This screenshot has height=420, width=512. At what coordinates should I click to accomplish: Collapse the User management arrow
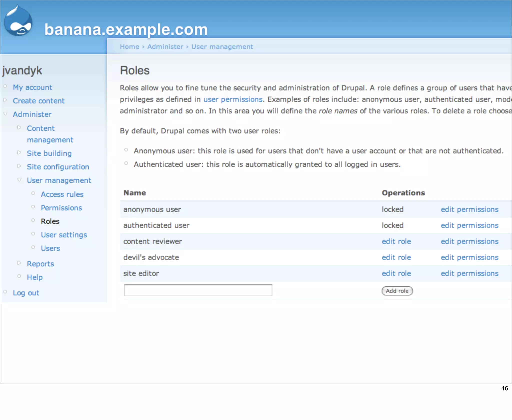pos(19,180)
